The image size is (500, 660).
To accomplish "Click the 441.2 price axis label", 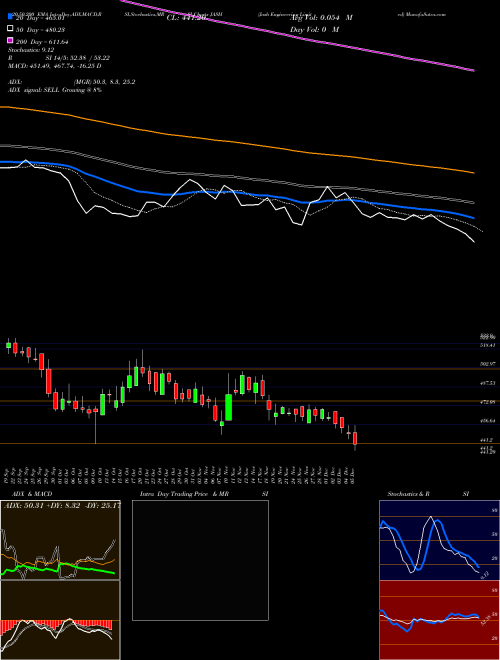I will (x=486, y=440).
